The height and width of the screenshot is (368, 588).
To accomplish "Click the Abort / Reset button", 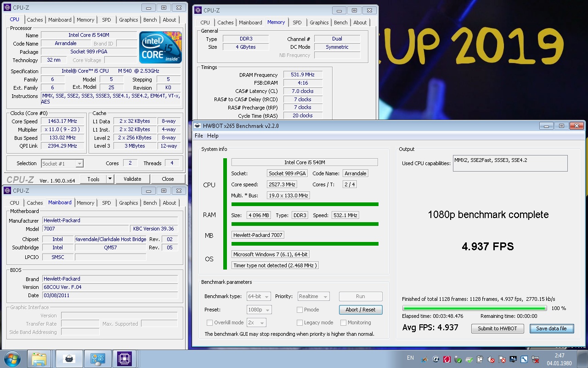I will (x=361, y=310).
